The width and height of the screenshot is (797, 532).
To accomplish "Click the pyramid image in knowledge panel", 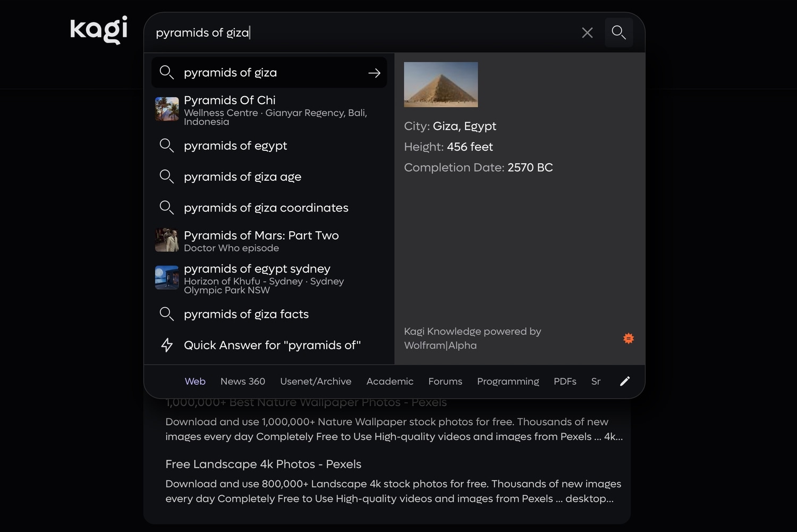I will 441,85.
